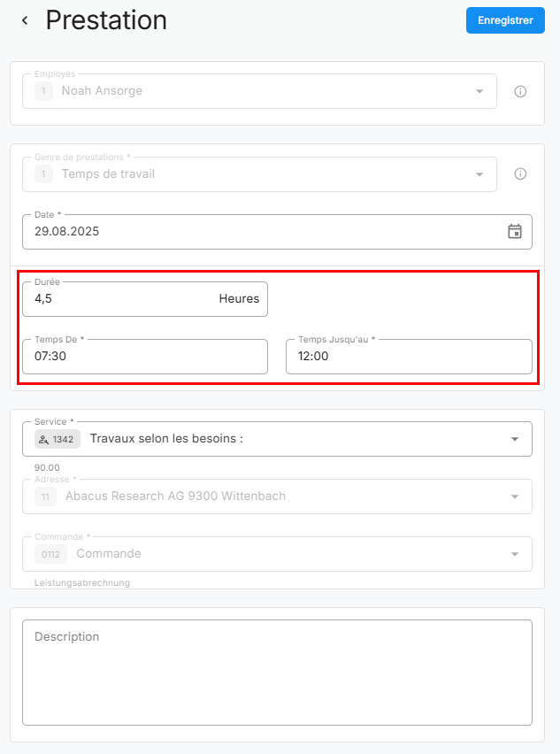Select the Travaux selon les besoins service text
The width and height of the screenshot is (560, 754).
166,439
